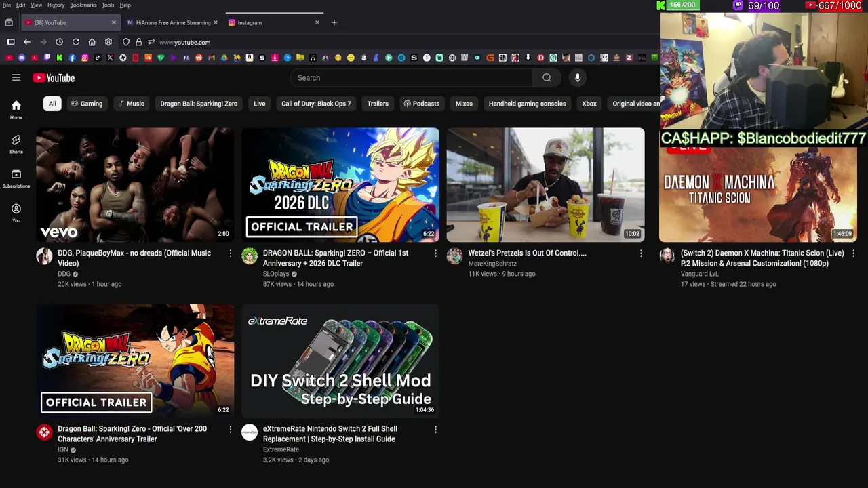Filter feed by Podcasts chip
This screenshot has height=488, width=868.
pos(421,104)
